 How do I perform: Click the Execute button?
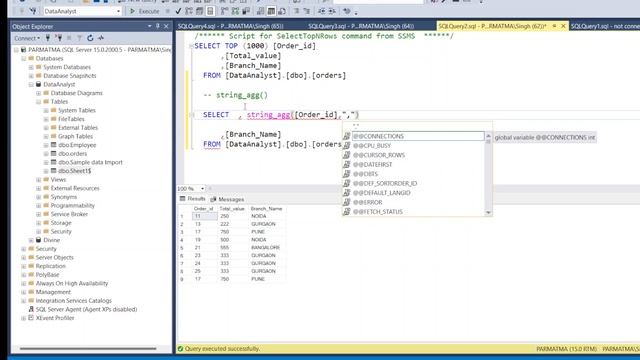pyautogui.click(x=144, y=11)
